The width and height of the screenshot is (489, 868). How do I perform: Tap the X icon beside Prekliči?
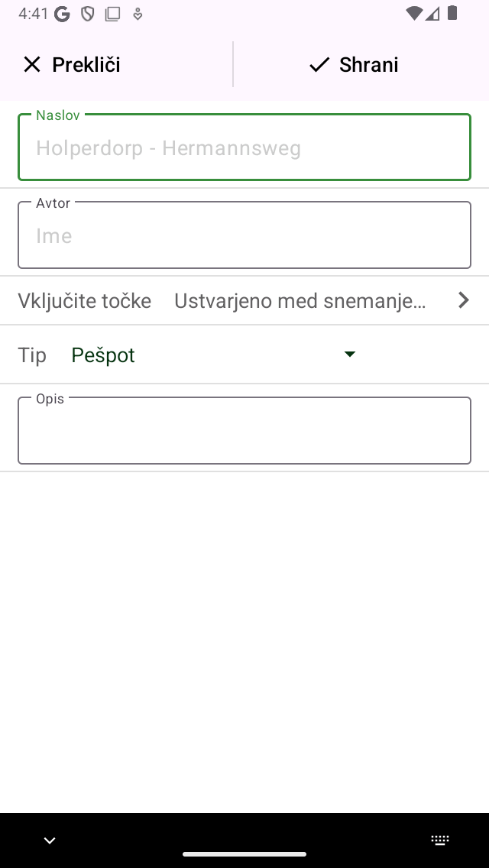click(31, 65)
